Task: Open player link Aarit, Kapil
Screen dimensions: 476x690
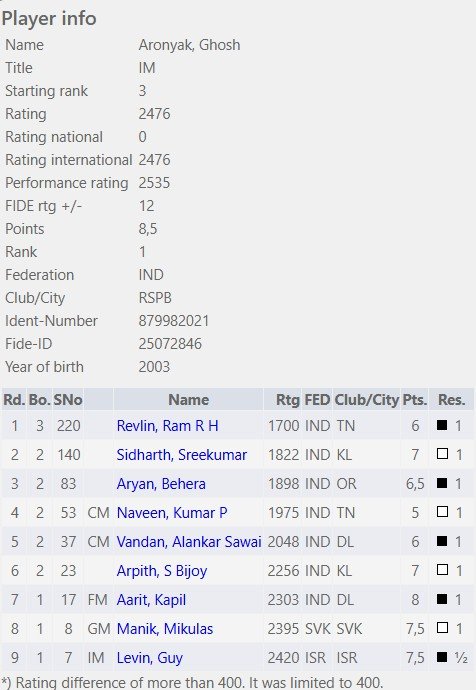Action: (151, 600)
